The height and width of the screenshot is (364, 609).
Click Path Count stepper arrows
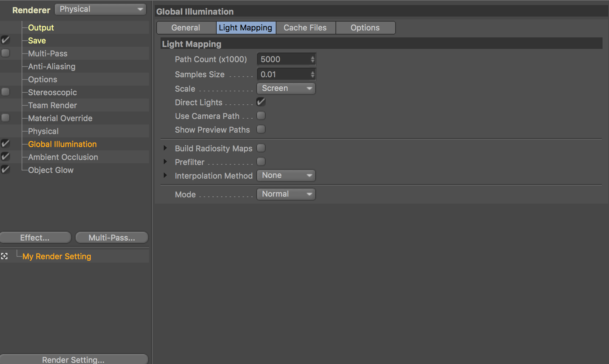(x=312, y=59)
